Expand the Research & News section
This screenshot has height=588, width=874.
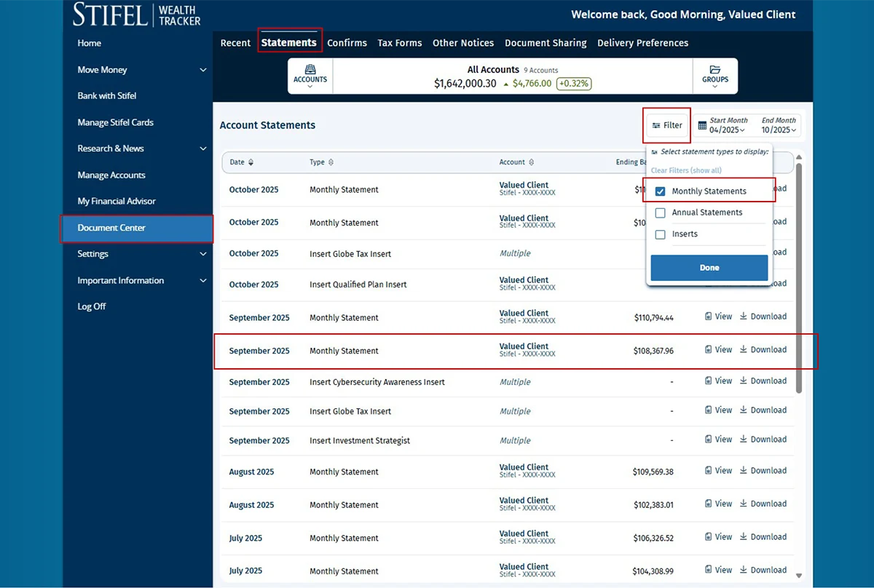(x=202, y=148)
